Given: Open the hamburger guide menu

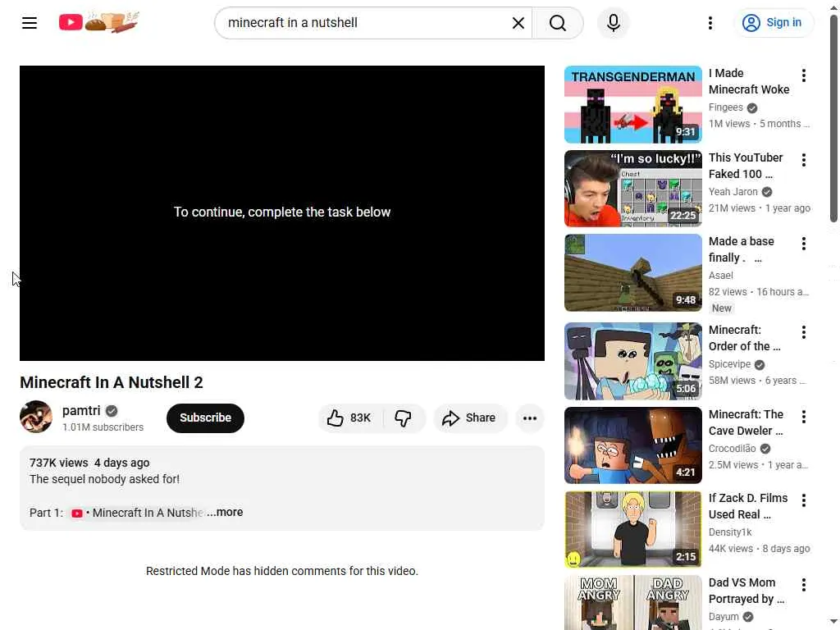Looking at the screenshot, I should (30, 23).
